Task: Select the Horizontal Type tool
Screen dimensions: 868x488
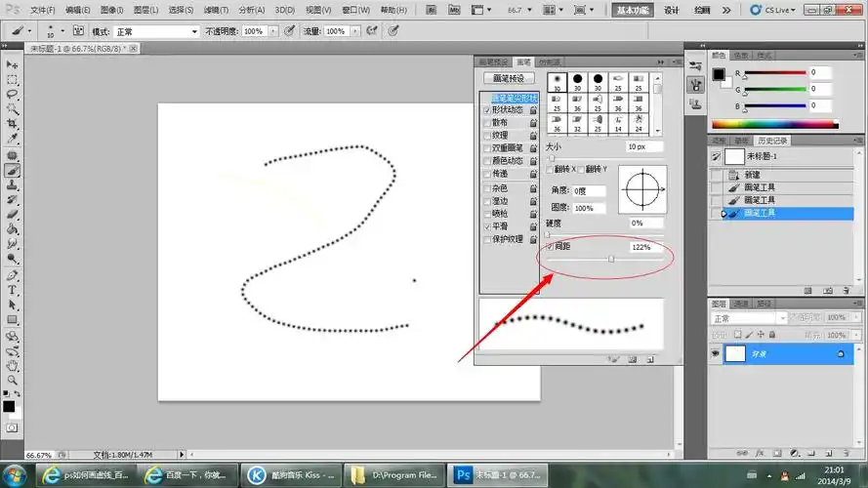Action: [x=13, y=290]
